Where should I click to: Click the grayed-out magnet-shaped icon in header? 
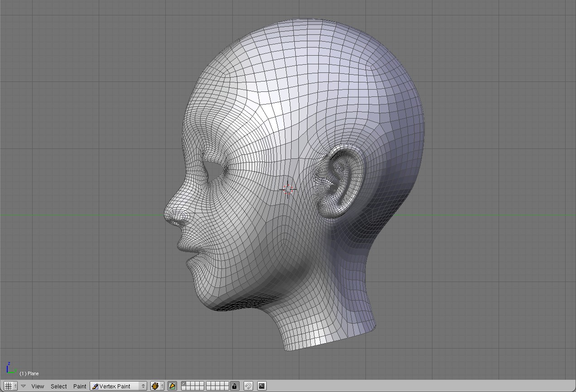pyautogui.click(x=248, y=386)
